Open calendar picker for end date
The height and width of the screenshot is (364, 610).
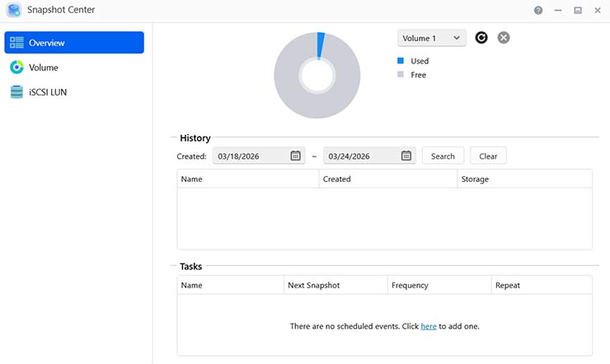point(406,156)
